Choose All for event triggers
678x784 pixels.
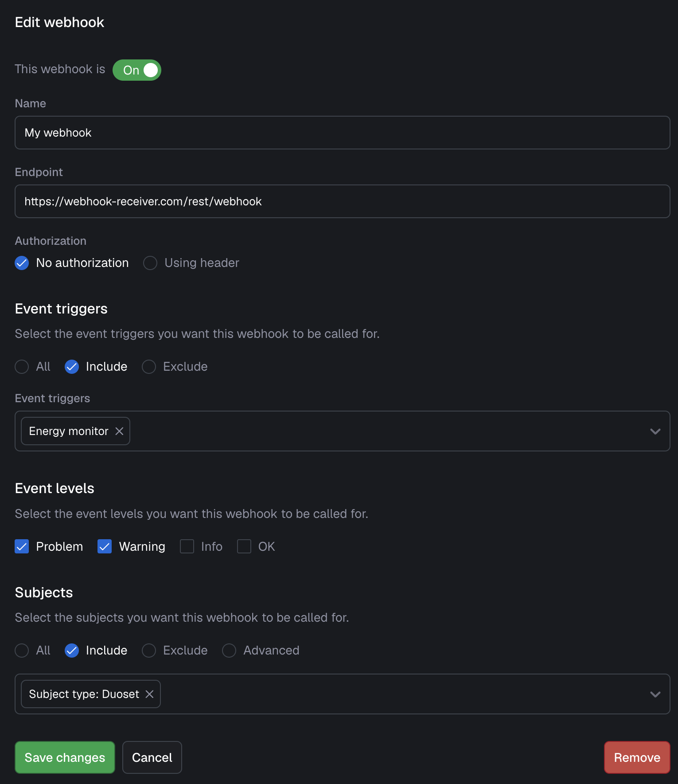pyautogui.click(x=21, y=367)
